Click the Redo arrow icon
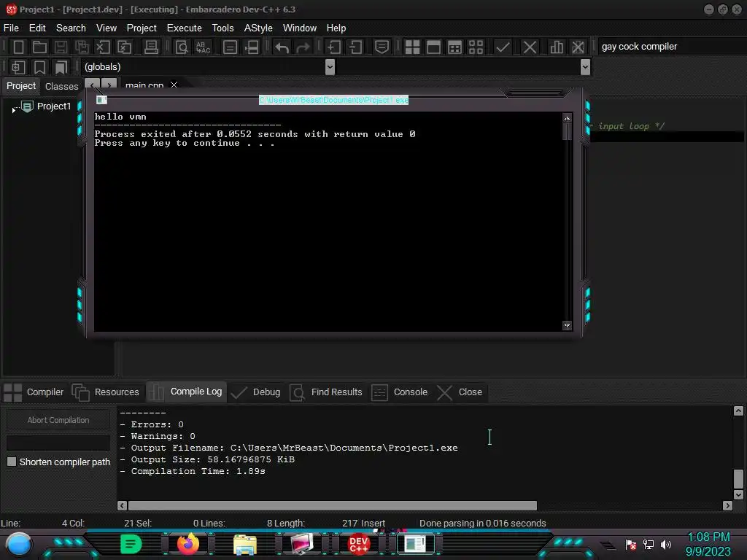 (x=303, y=47)
